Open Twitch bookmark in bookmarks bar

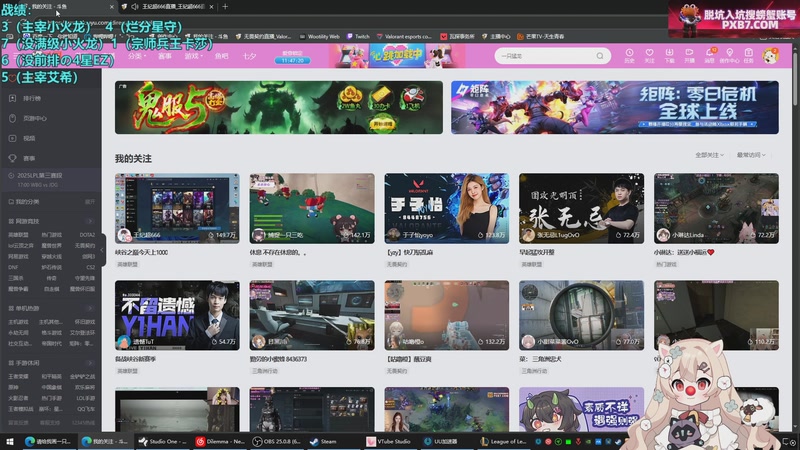358,36
